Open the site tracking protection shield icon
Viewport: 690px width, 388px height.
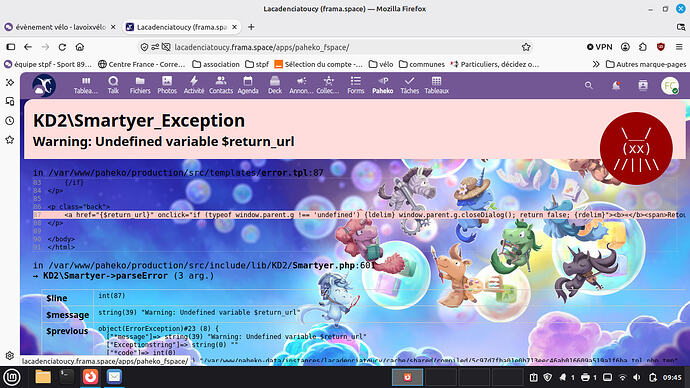point(144,47)
